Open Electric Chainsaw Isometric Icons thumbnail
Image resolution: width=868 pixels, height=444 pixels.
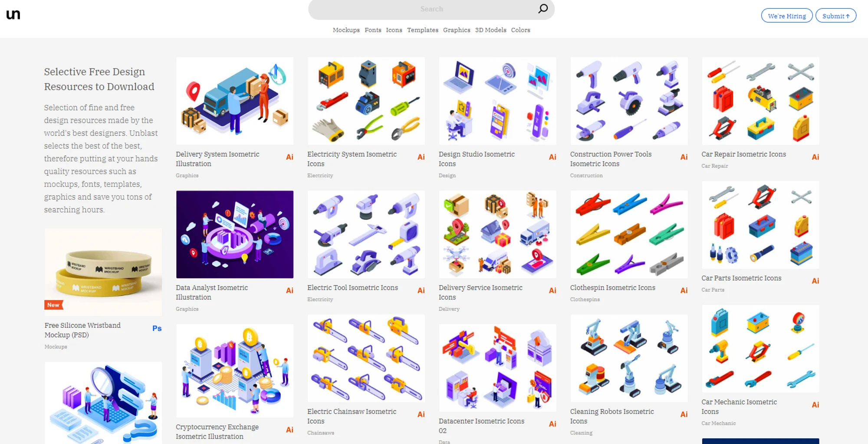point(366,358)
